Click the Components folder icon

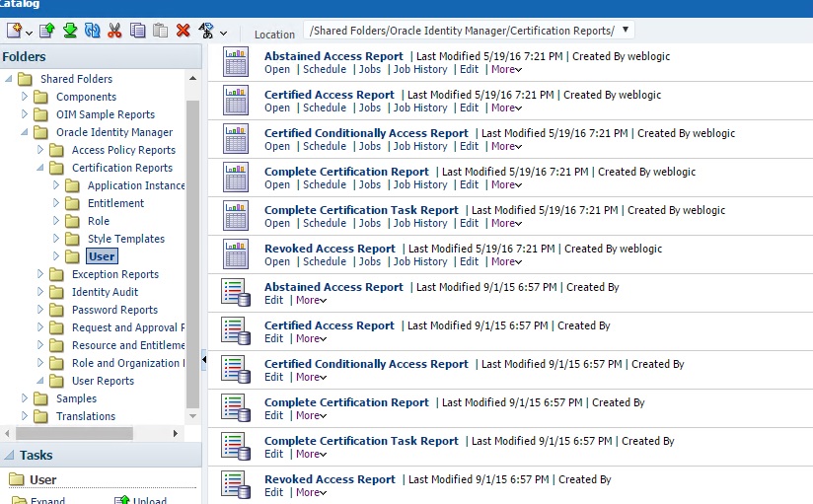coord(40,97)
